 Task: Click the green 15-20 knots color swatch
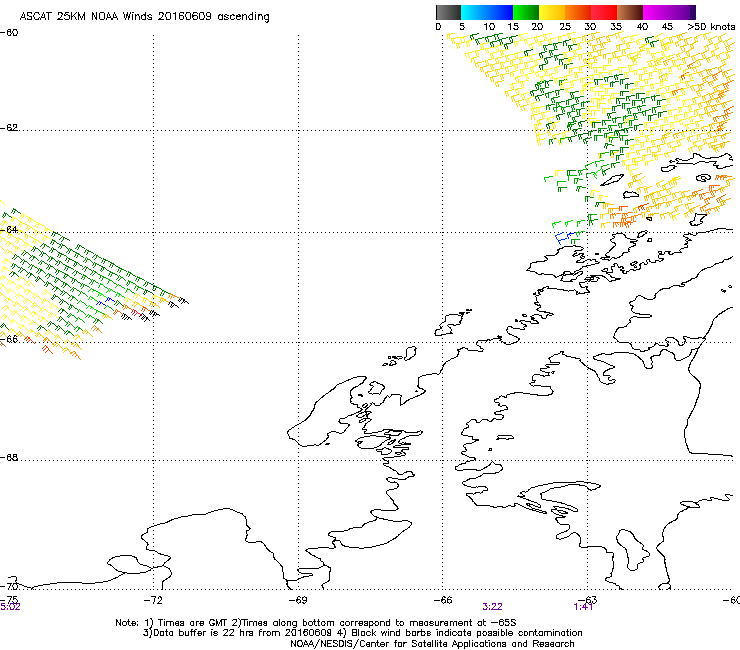click(x=526, y=12)
